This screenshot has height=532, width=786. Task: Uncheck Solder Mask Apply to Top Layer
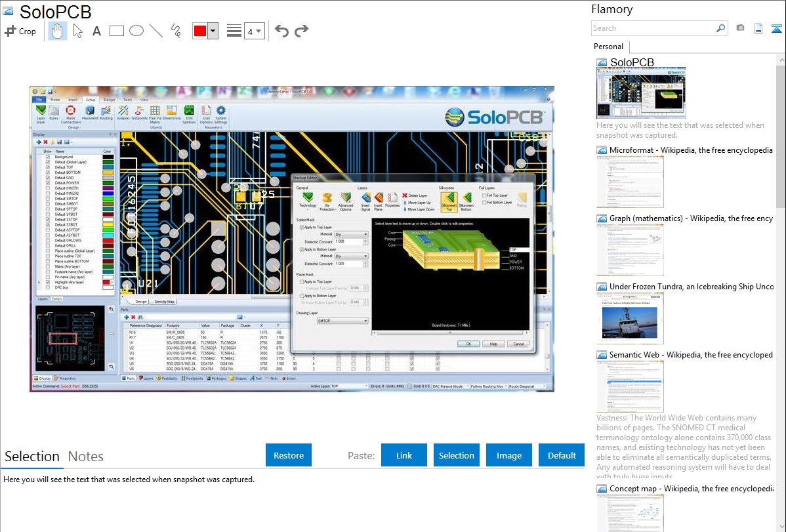[302, 227]
